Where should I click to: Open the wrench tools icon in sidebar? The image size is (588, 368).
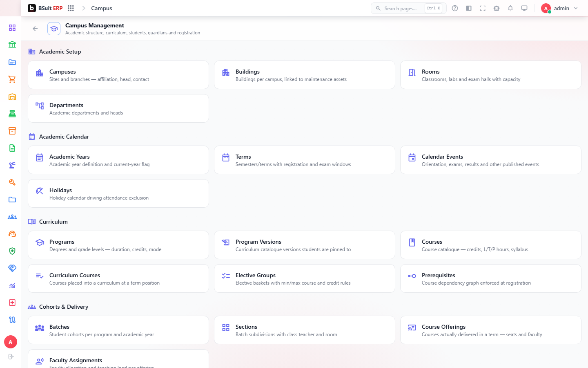coord(12,182)
